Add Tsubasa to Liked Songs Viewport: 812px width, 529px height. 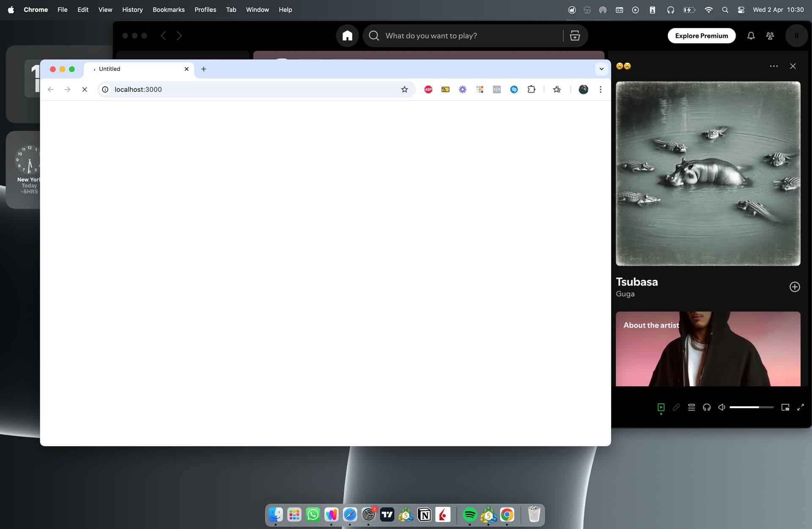pos(794,287)
